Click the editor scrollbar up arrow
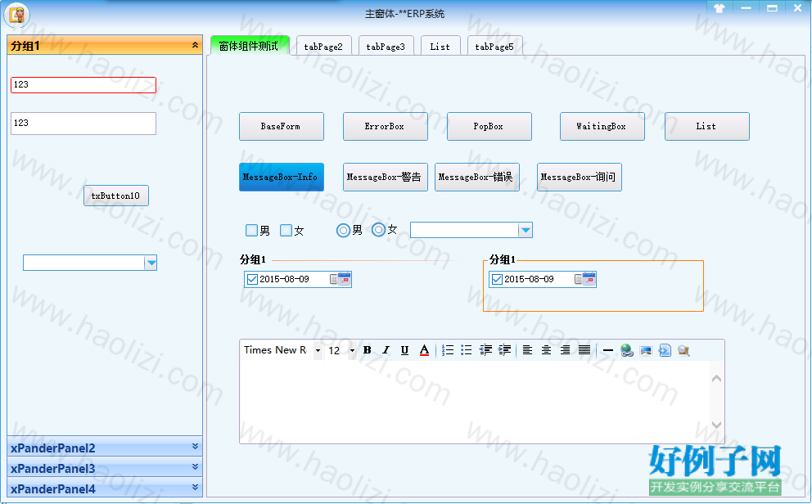 tap(716, 379)
